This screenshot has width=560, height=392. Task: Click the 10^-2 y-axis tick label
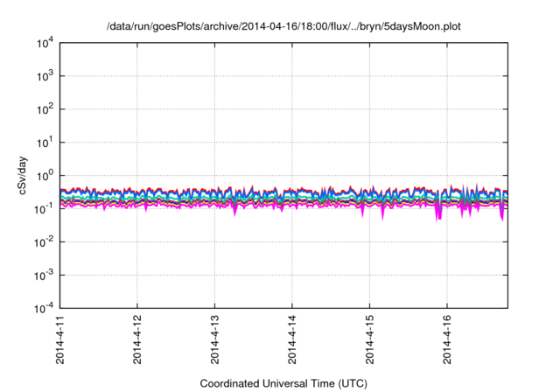tap(45, 242)
